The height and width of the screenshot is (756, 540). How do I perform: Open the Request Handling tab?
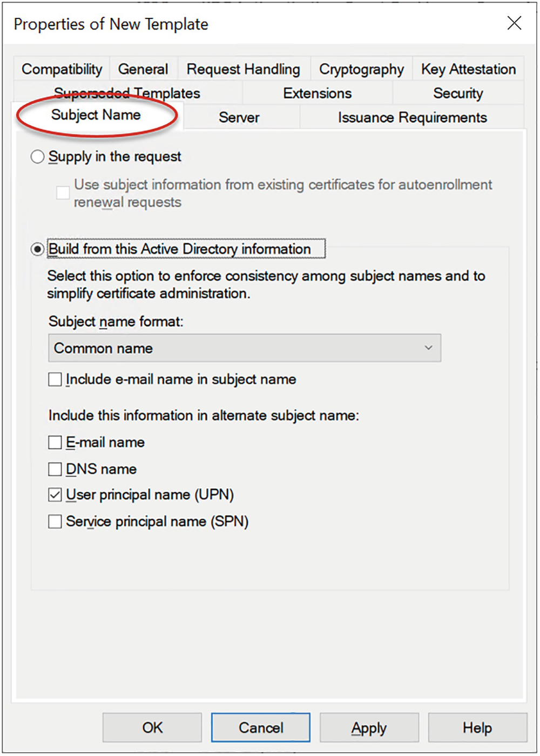point(243,69)
